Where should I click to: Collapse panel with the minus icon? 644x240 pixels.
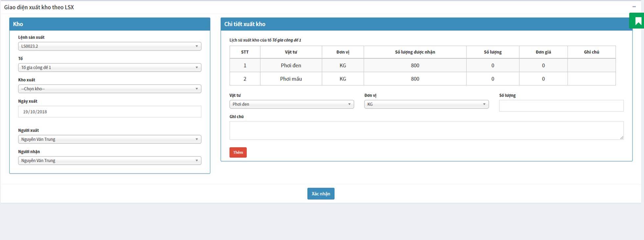(x=634, y=7)
